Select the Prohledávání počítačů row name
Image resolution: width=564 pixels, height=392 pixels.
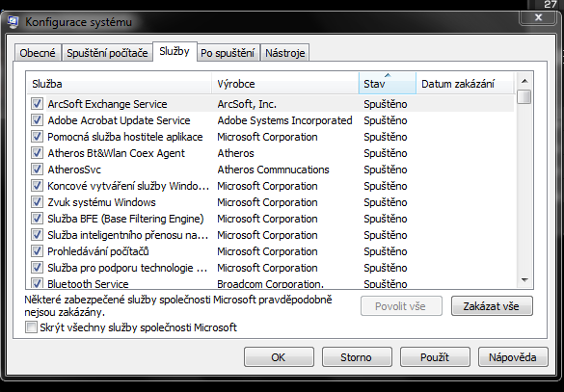[97, 251]
